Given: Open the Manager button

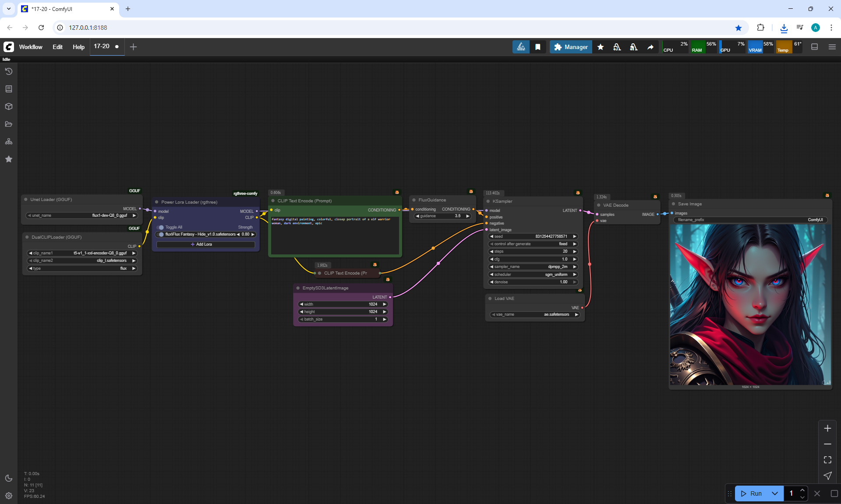Looking at the screenshot, I should (x=571, y=47).
